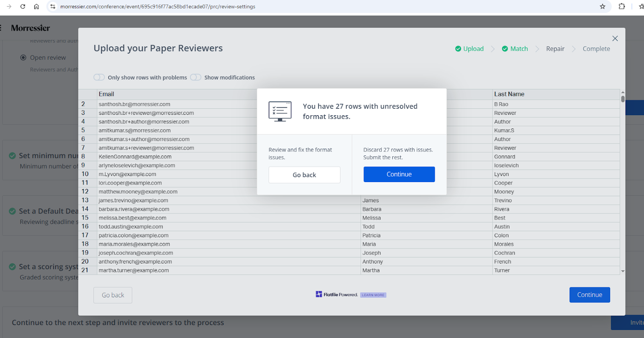Screen dimensions: 644x338
Task: Click the table scroll down arrow
Action: click(x=623, y=271)
